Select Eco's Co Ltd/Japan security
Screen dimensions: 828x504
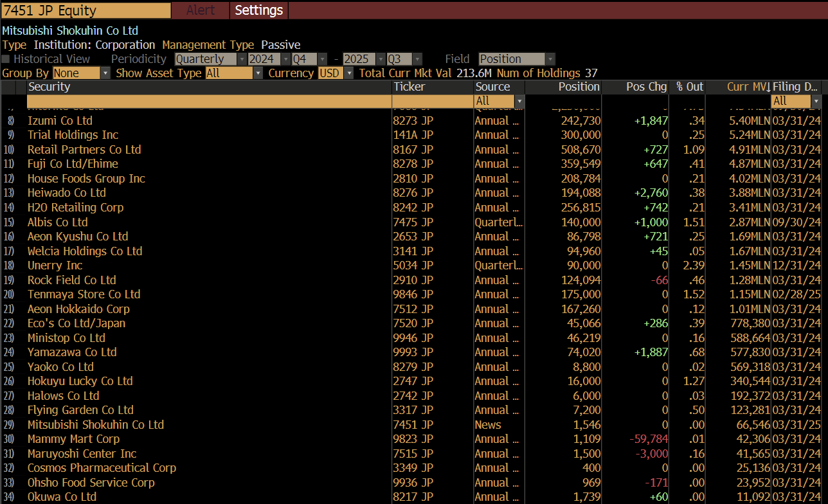(76, 323)
